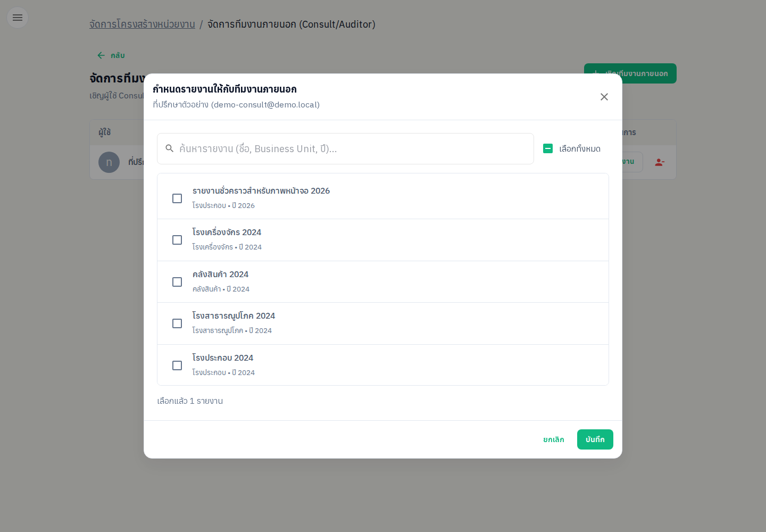Click the โรงเครื่องจักร • ปี 2024 subtitle

tap(227, 247)
